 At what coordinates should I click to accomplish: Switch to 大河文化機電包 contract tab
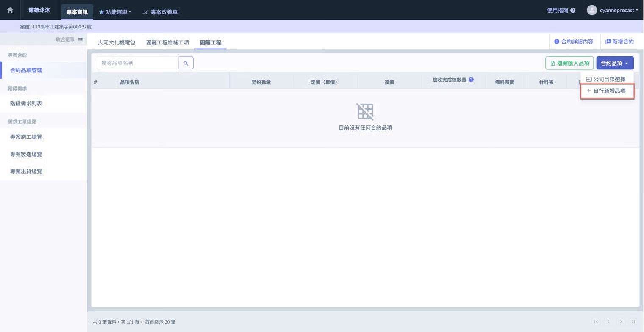117,42
